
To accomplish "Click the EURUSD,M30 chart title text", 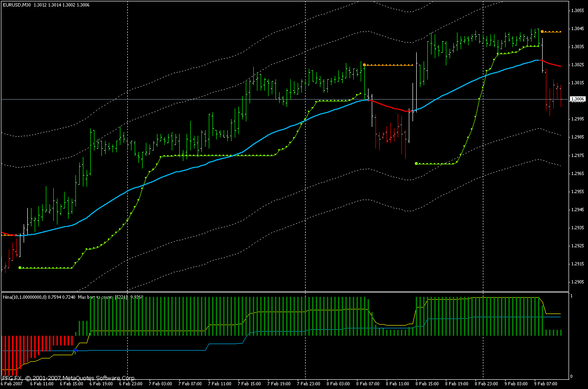I will coord(16,4).
